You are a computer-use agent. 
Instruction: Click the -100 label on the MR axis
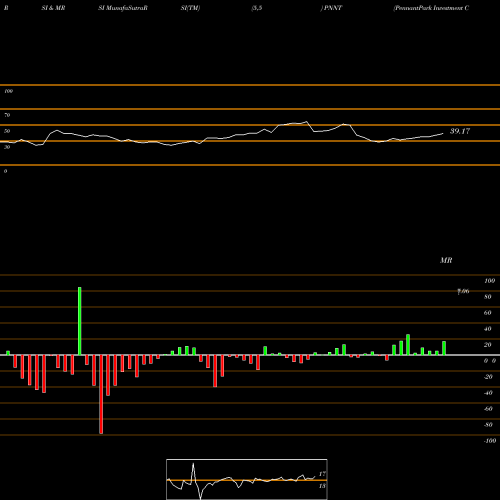click(x=489, y=441)
